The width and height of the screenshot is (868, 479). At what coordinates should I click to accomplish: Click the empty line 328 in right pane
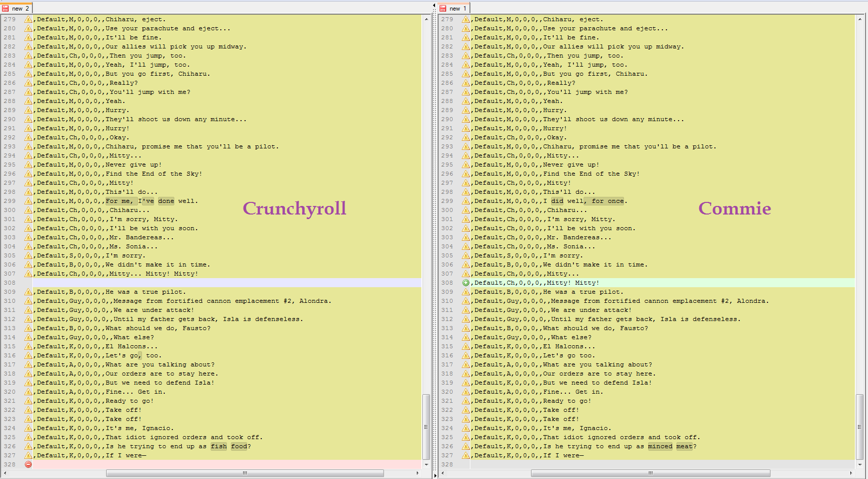coord(662,464)
